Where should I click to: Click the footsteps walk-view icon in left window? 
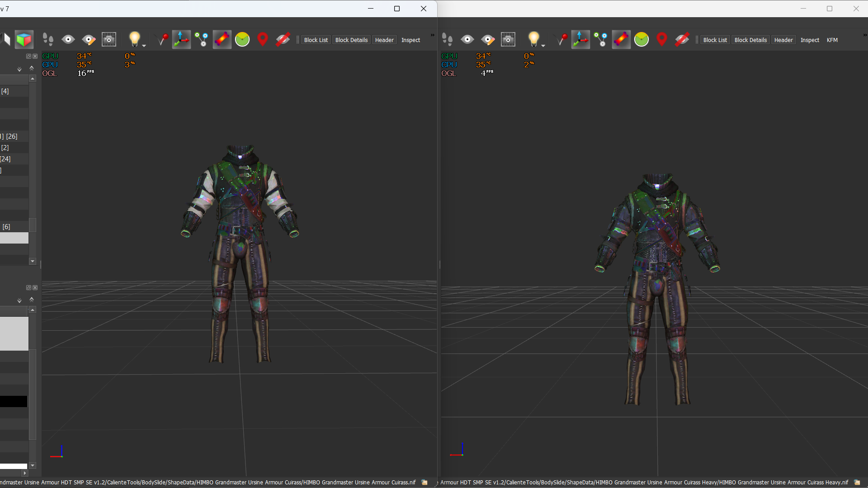48,40
